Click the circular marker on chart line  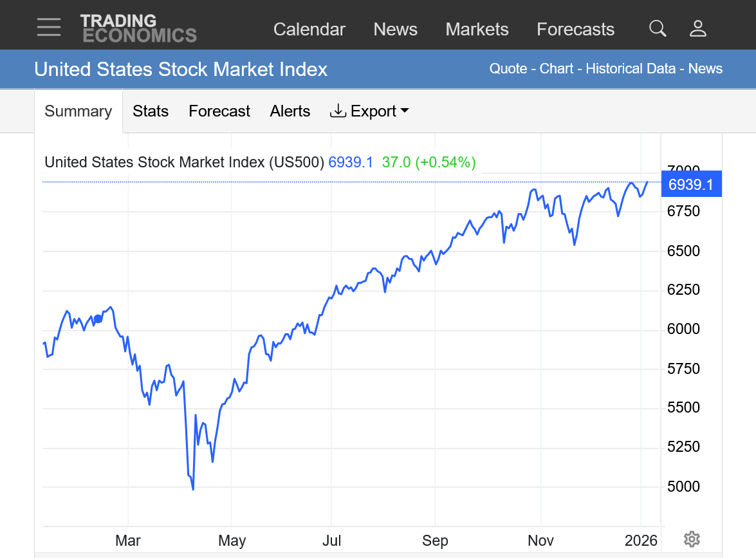point(98,318)
